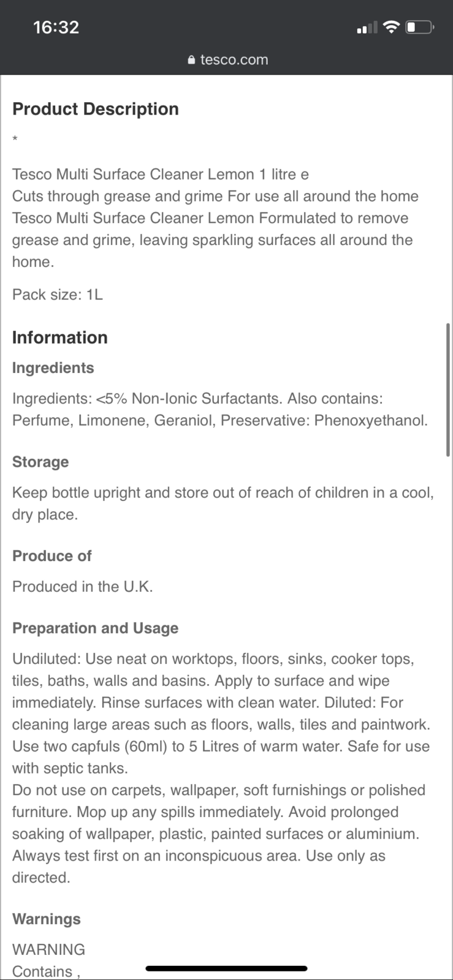Tap the battery indicator icon

point(421,27)
